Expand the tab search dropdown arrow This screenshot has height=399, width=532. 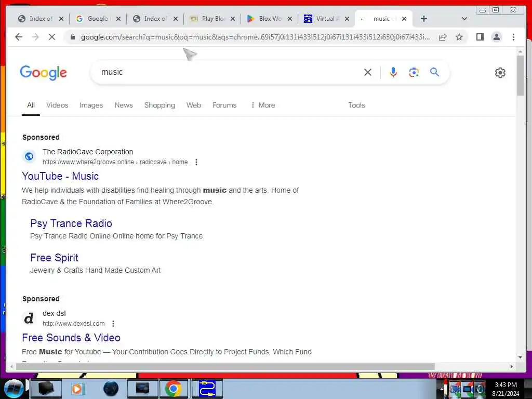click(x=464, y=19)
